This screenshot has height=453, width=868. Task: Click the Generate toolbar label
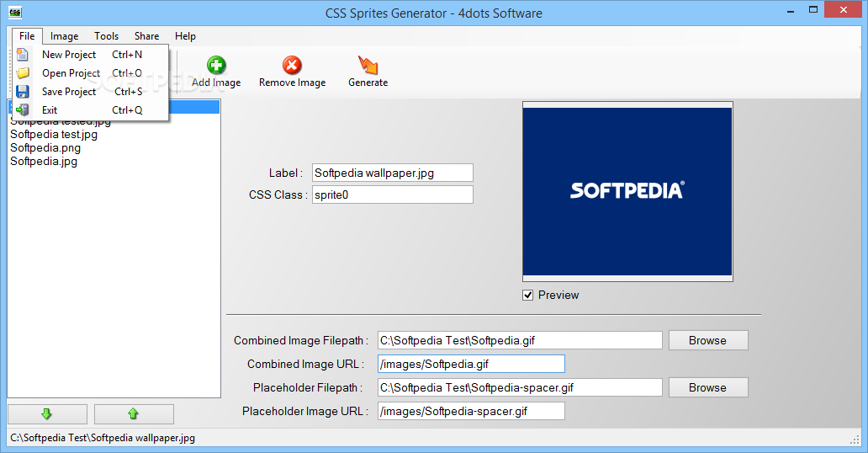coord(368,83)
